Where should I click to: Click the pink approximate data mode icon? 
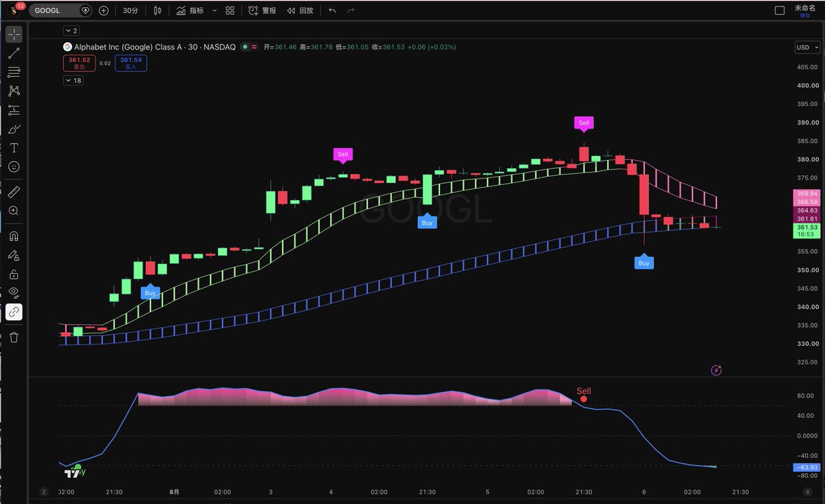point(254,47)
